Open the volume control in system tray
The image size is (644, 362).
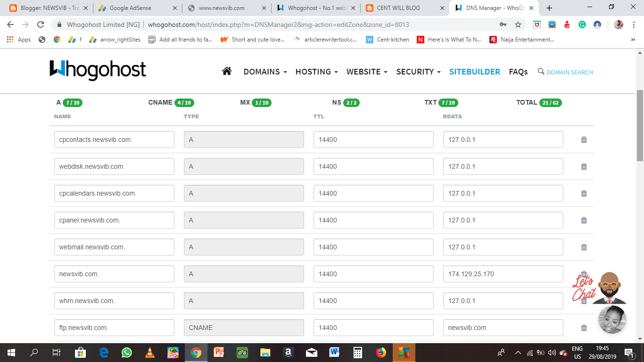pyautogui.click(x=552, y=353)
